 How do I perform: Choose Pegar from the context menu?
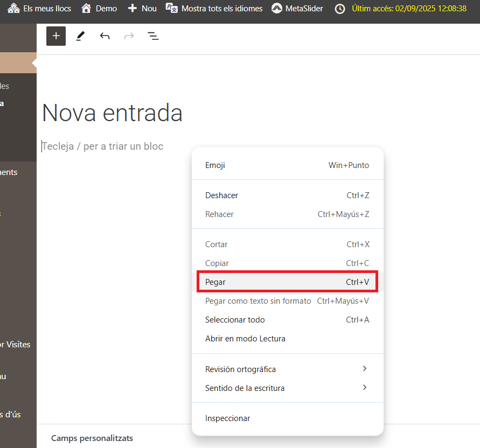click(x=287, y=282)
